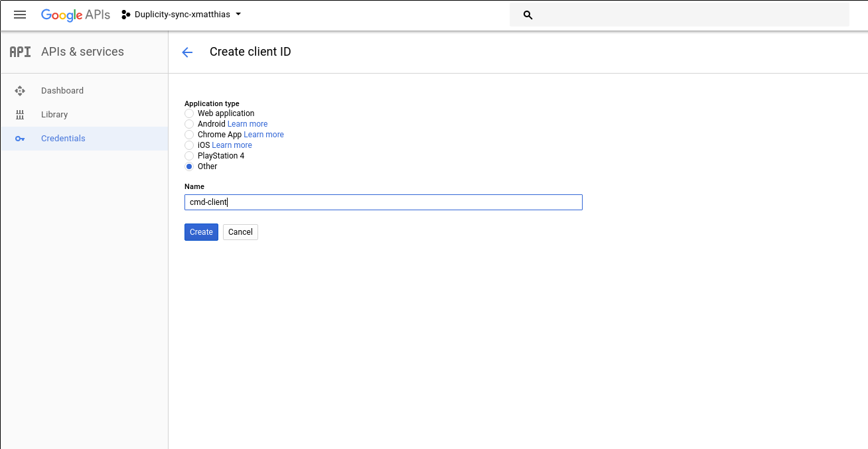Viewport: 868px width, 449px height.
Task: Click the Name field containing cmd-client
Action: pyautogui.click(x=384, y=202)
